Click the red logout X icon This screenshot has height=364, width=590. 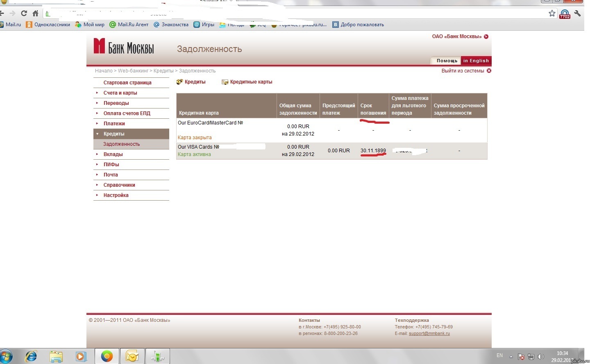tap(489, 71)
